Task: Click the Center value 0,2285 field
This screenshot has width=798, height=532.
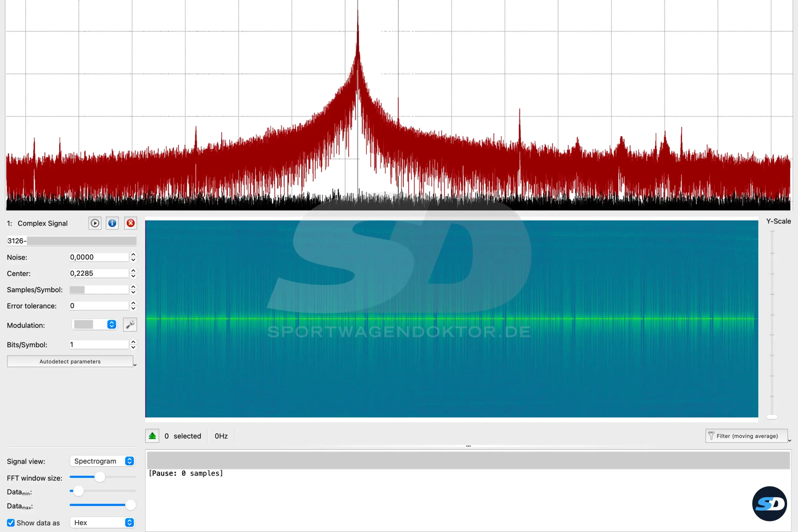Action: pos(99,273)
